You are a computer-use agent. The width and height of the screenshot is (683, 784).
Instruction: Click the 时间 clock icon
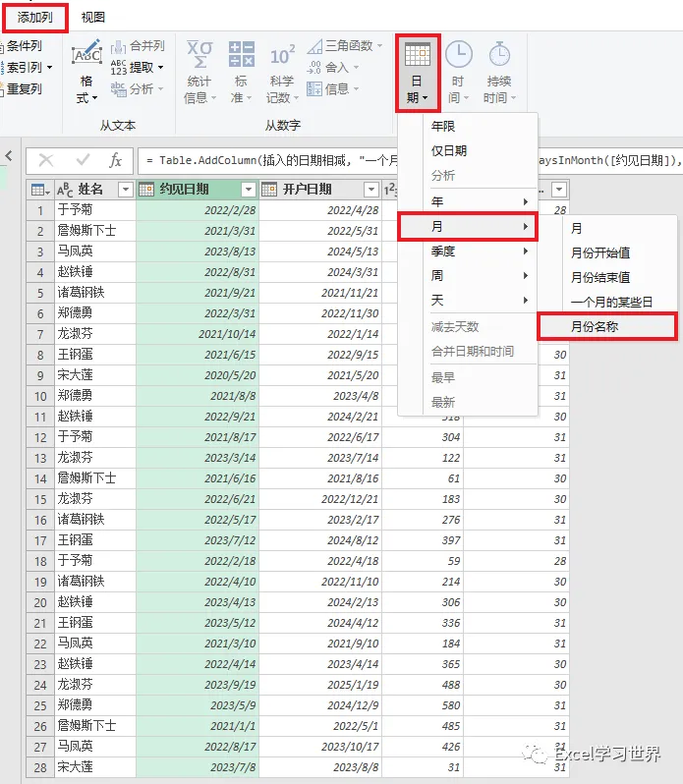[x=459, y=54]
